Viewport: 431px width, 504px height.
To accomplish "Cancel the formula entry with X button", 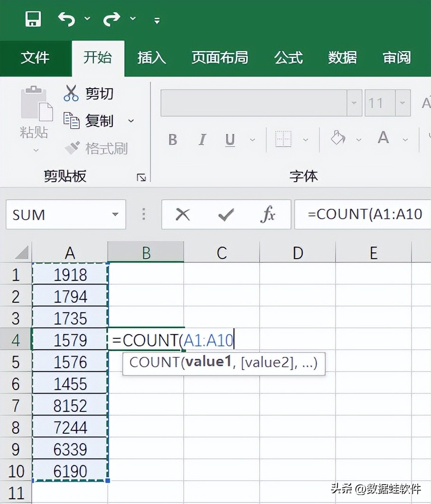I will [x=183, y=215].
